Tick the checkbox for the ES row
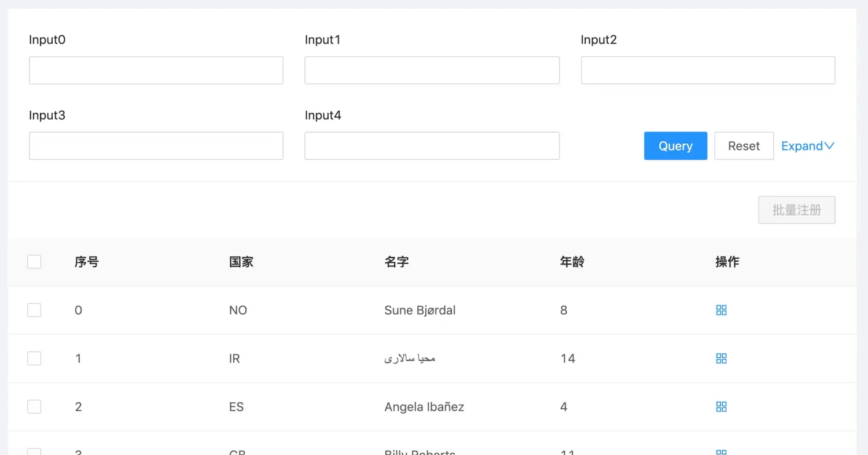Image resolution: width=868 pixels, height=455 pixels. click(x=34, y=407)
